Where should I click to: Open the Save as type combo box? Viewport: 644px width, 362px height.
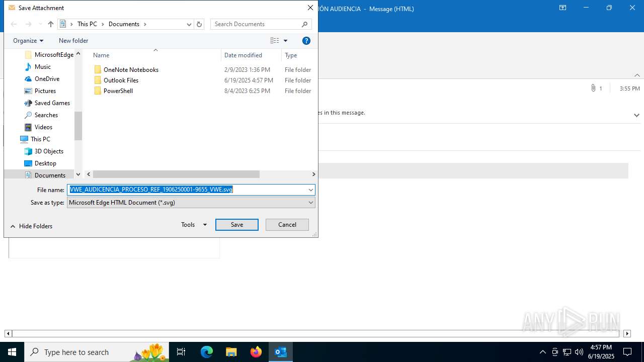(191, 203)
